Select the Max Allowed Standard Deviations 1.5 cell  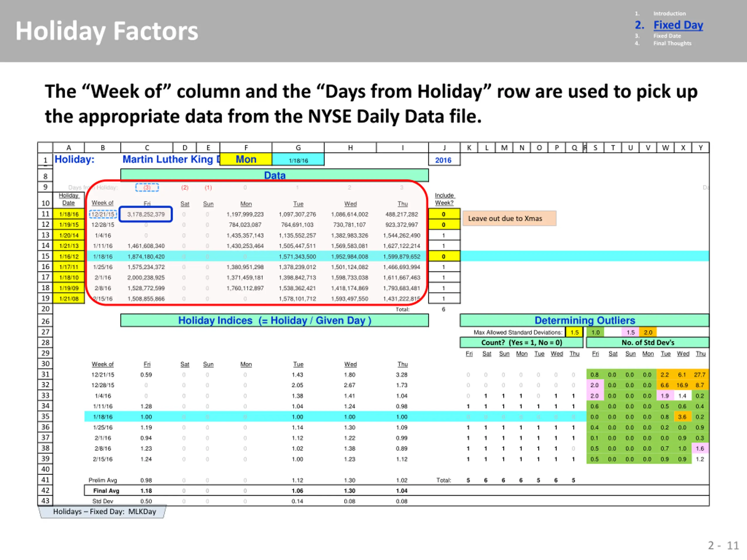(575, 332)
